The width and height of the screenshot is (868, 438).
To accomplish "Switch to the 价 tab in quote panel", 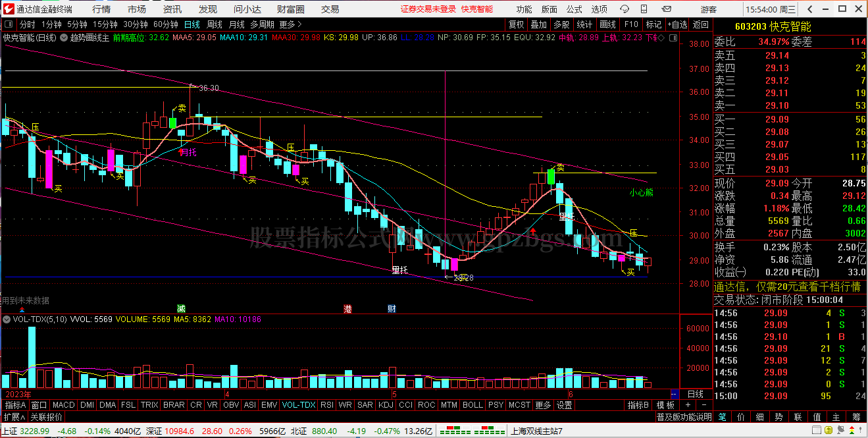I will (x=740, y=417).
